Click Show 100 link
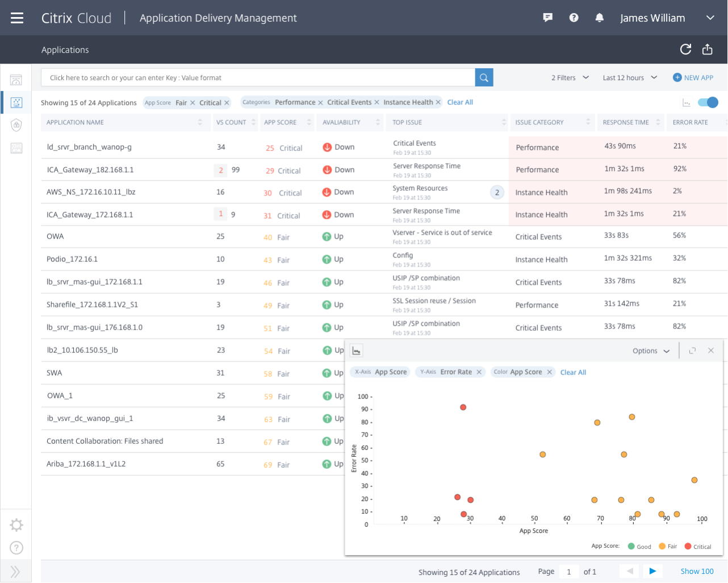Viewport: 728px width, 583px height. click(697, 571)
